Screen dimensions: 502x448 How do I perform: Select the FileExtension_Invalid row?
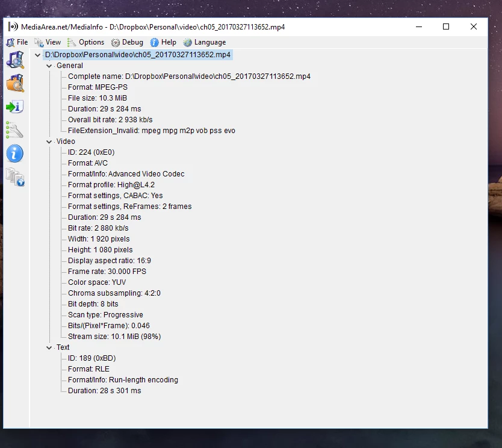(x=152, y=131)
